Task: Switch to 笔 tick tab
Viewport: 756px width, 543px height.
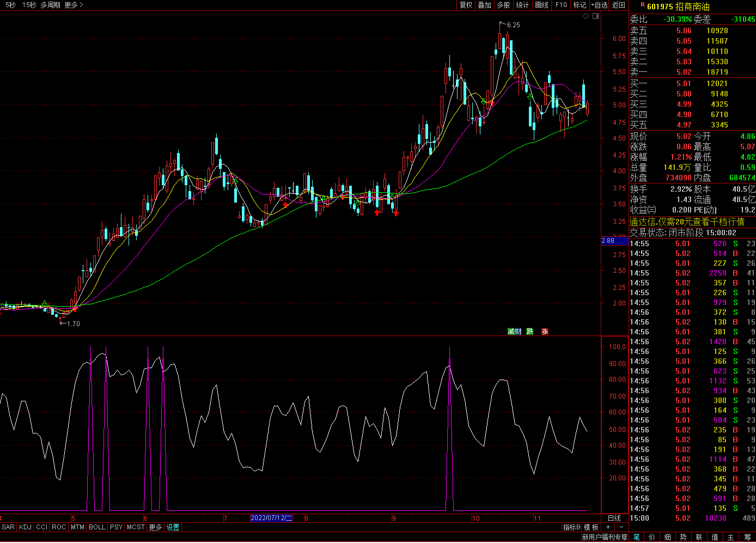Action: [636, 537]
